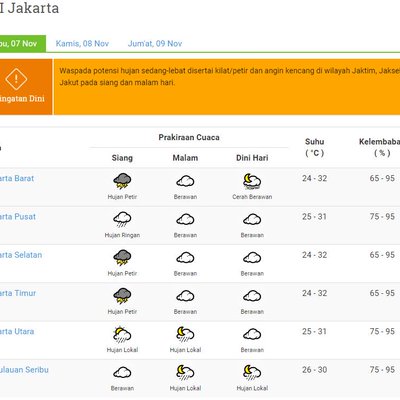Click the Cerah Berawan label in Jakarta Barat row
The image size is (400, 400).
[252, 197]
